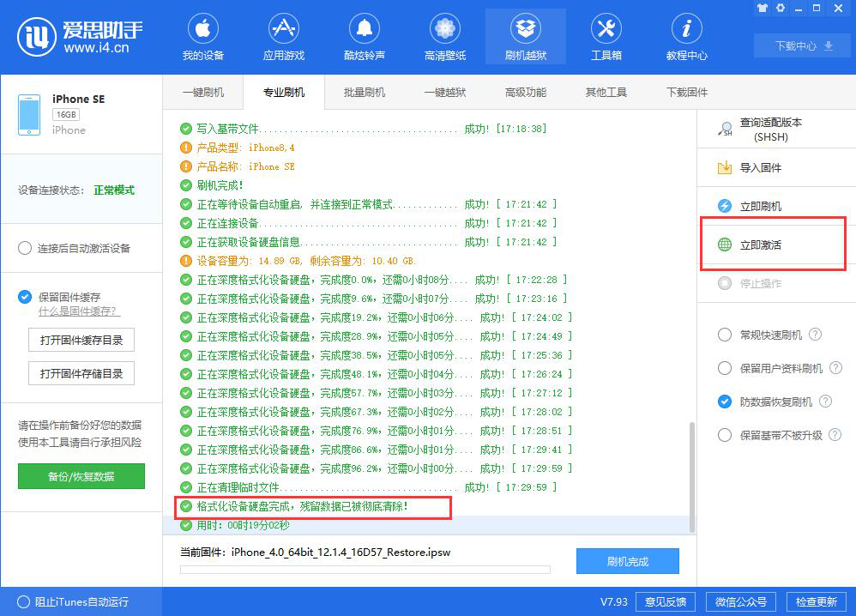856x616 pixels.
Task: Open 教程中心 (Tutorial Center)
Action: (686, 36)
